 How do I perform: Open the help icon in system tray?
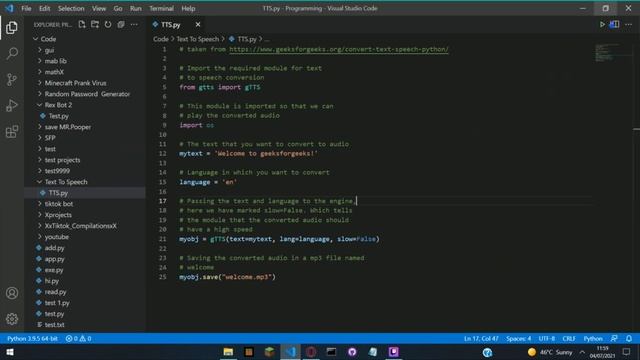487,352
